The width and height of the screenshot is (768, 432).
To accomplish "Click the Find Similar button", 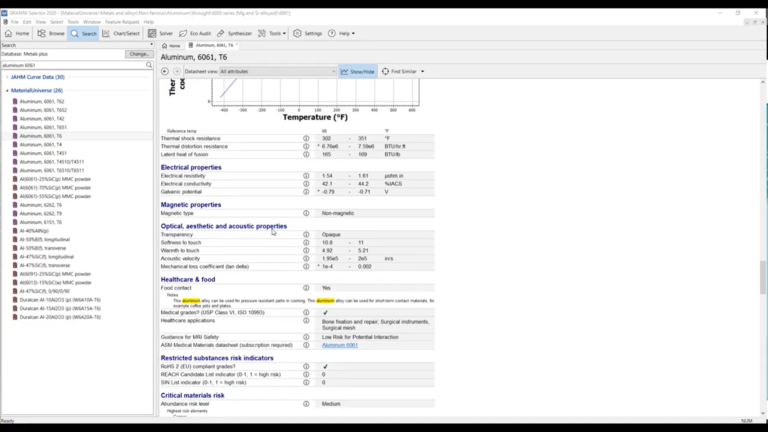I will coord(399,72).
